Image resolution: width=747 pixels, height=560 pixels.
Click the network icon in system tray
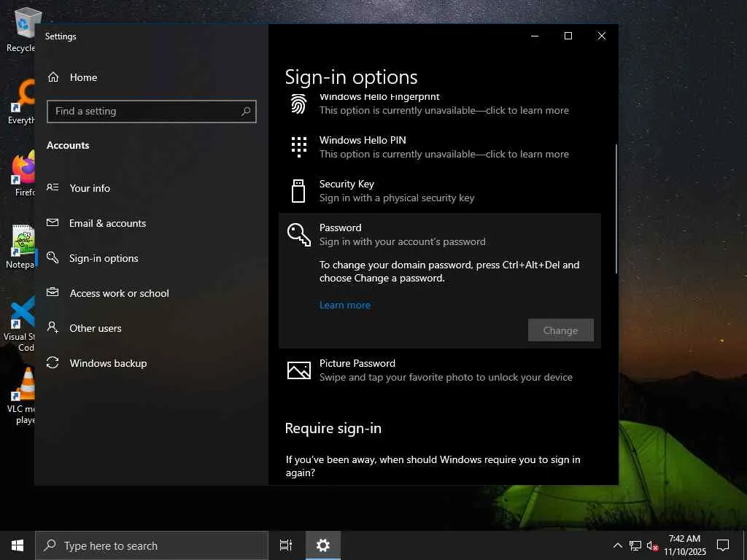635,545
